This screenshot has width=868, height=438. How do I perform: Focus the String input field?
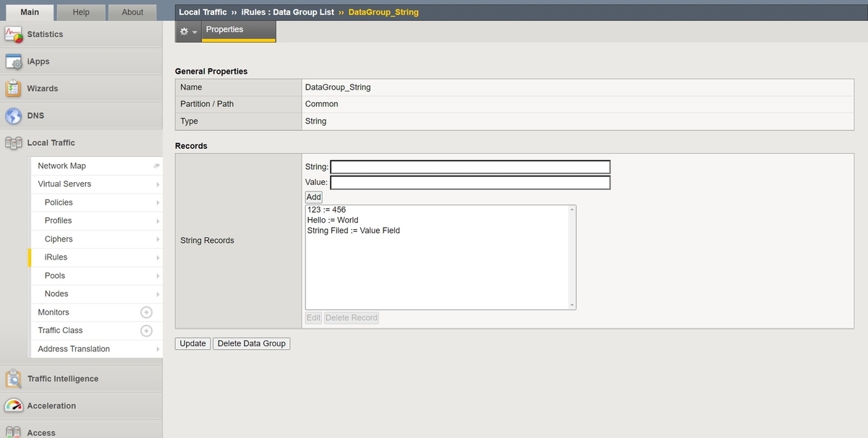pos(470,167)
